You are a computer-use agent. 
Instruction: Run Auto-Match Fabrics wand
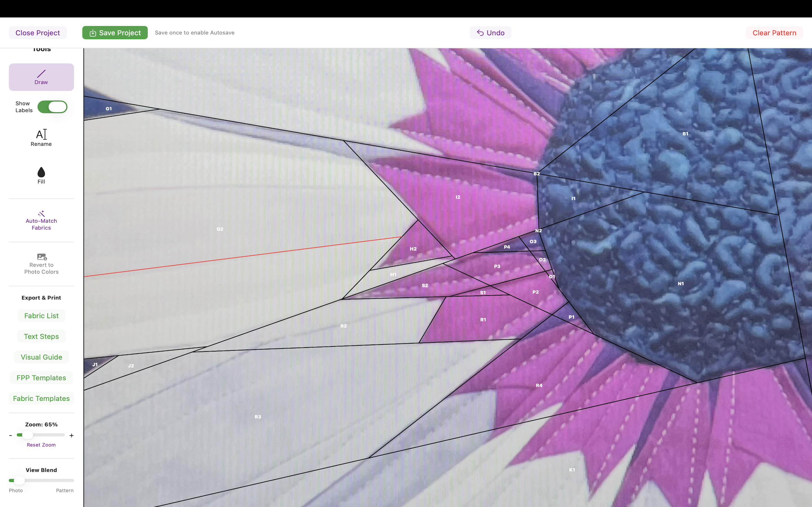pos(41,220)
